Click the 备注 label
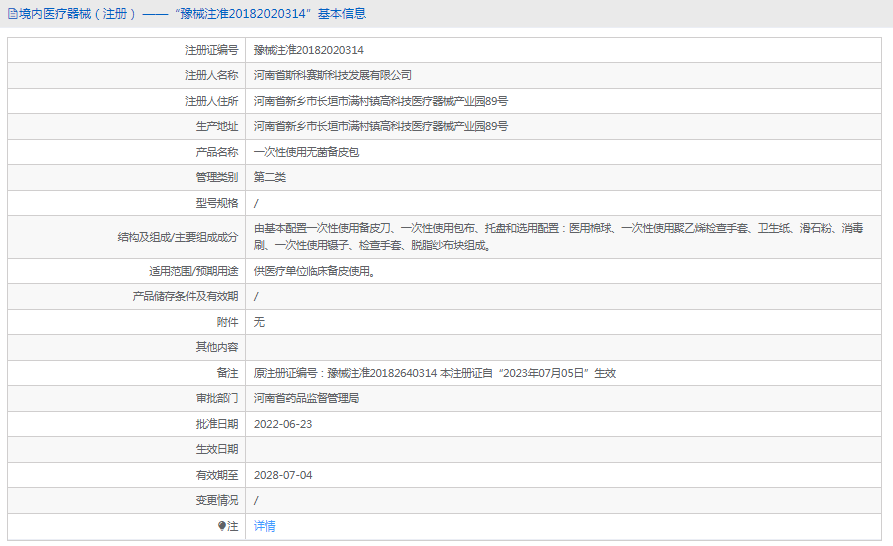This screenshot has width=893, height=546. pos(227,373)
